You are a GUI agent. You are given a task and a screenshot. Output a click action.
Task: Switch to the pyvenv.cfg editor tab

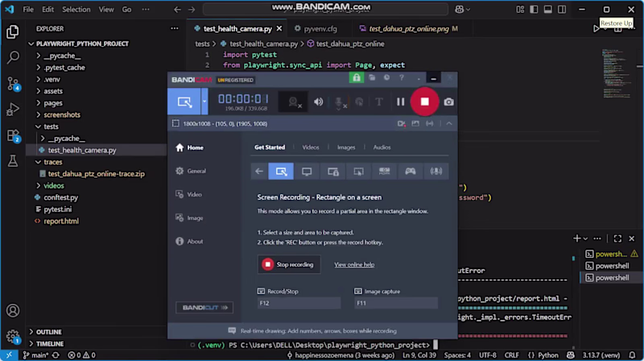coord(320,29)
